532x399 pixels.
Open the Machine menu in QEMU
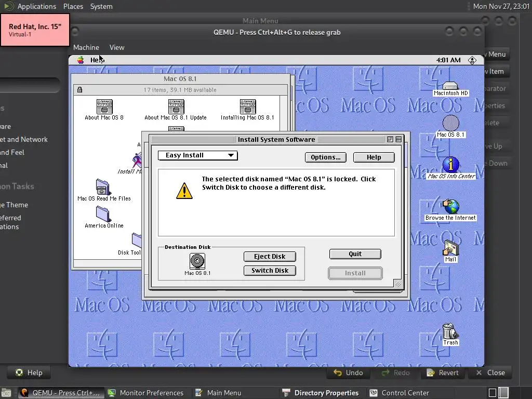point(86,47)
